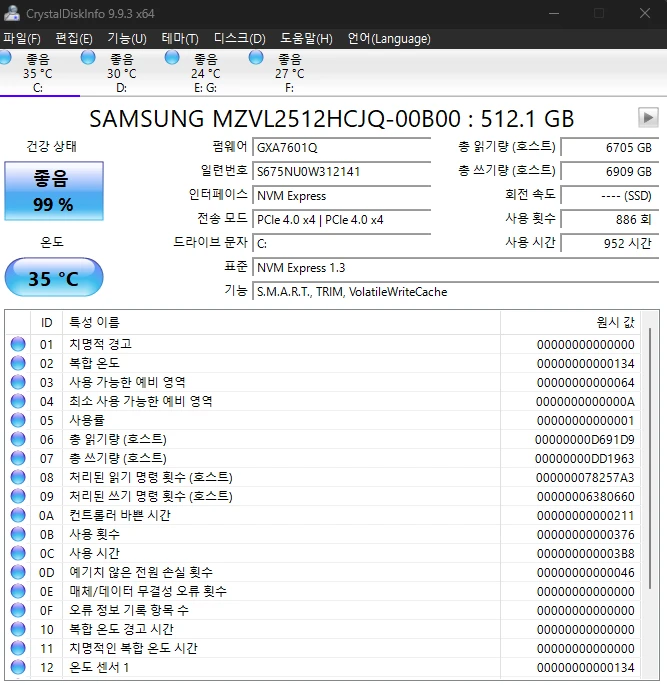Click the 35 °C temperature button
667x685 pixels.
pos(54,277)
